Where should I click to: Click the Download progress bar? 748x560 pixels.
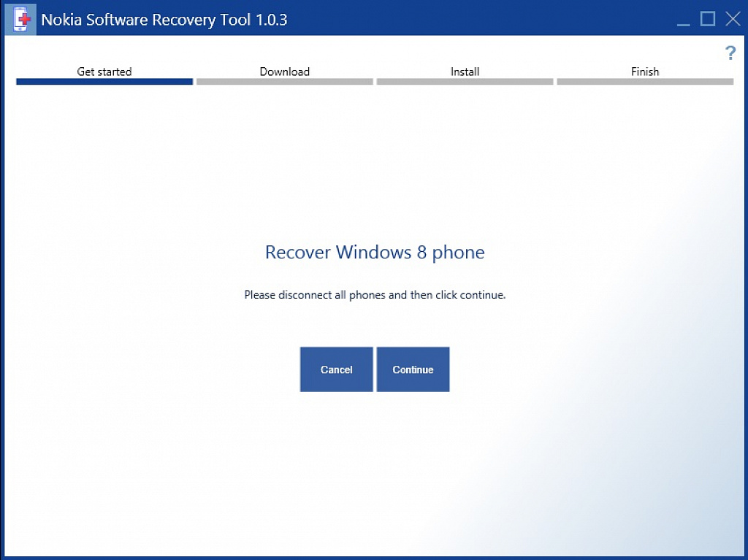click(285, 82)
